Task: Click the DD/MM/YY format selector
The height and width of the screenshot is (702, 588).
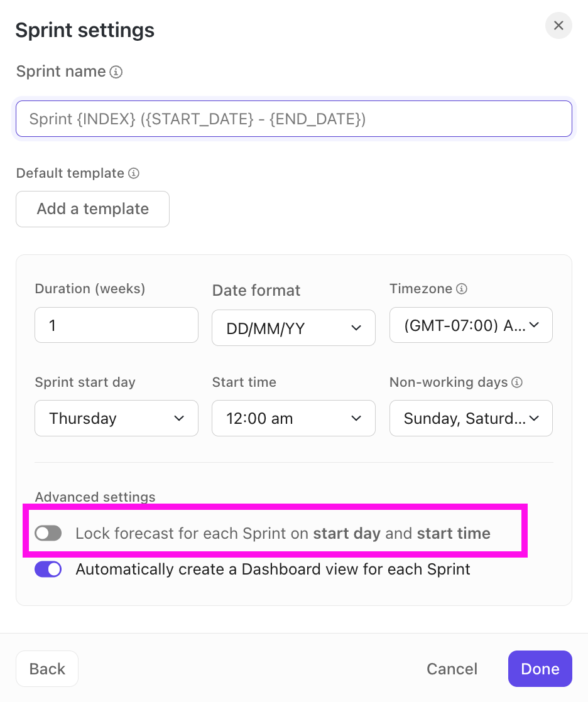Action: point(293,328)
